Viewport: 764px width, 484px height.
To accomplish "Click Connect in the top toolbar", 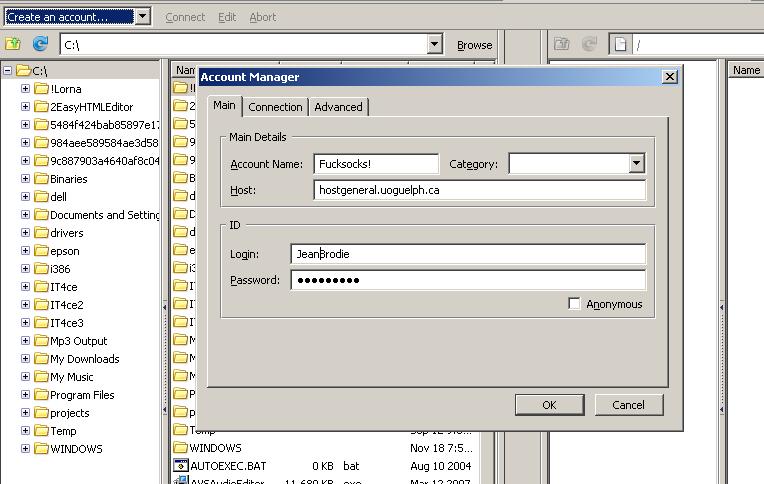I will tap(185, 17).
